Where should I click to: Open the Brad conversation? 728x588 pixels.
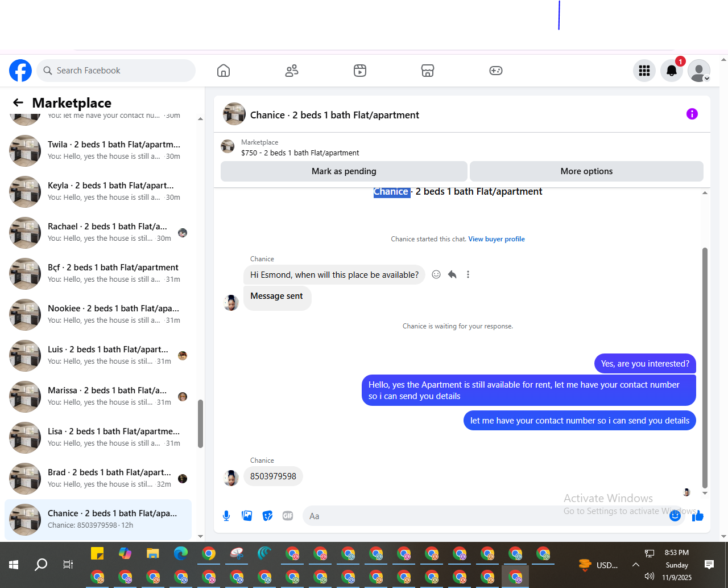point(98,478)
